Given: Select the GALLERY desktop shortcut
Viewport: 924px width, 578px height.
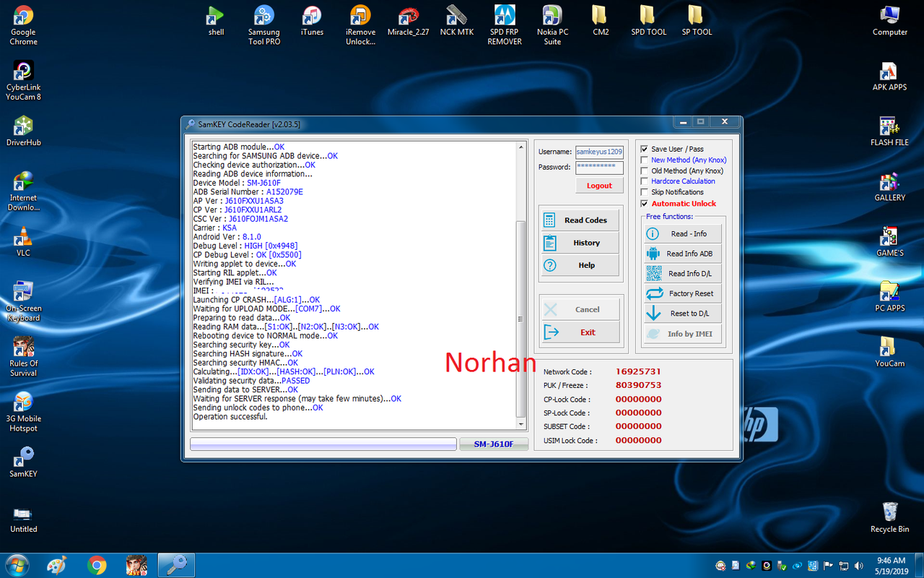Looking at the screenshot, I should [x=889, y=186].
